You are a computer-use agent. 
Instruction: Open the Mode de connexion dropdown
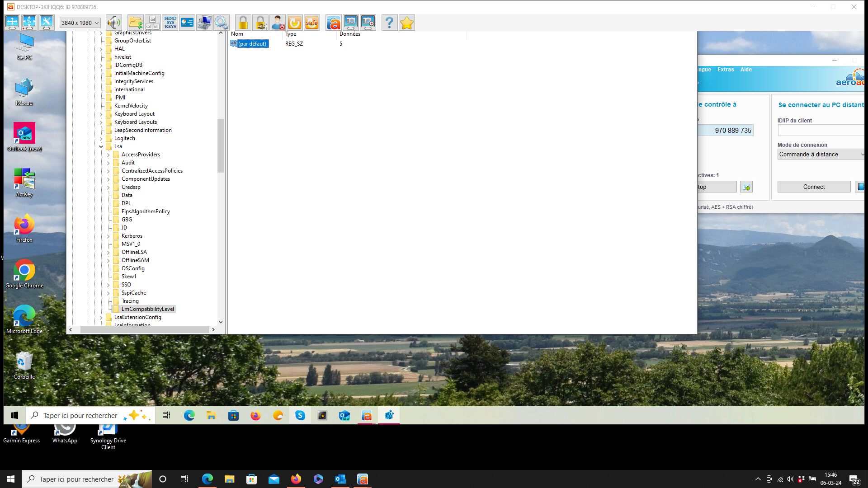point(821,155)
